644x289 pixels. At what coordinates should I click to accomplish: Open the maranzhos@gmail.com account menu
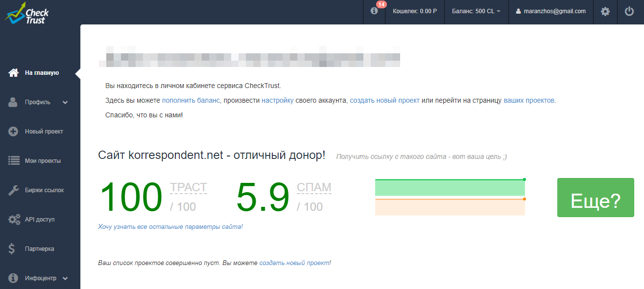(550, 11)
